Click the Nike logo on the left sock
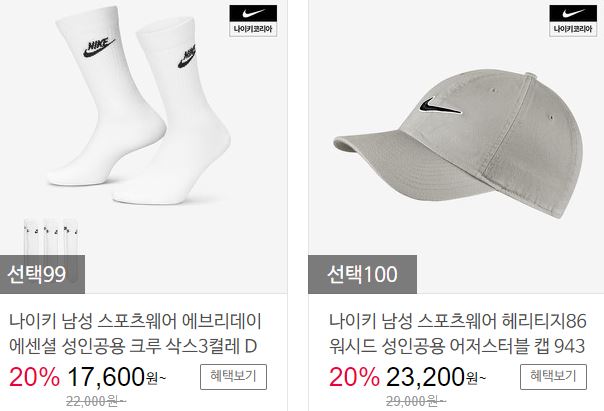 point(99,48)
